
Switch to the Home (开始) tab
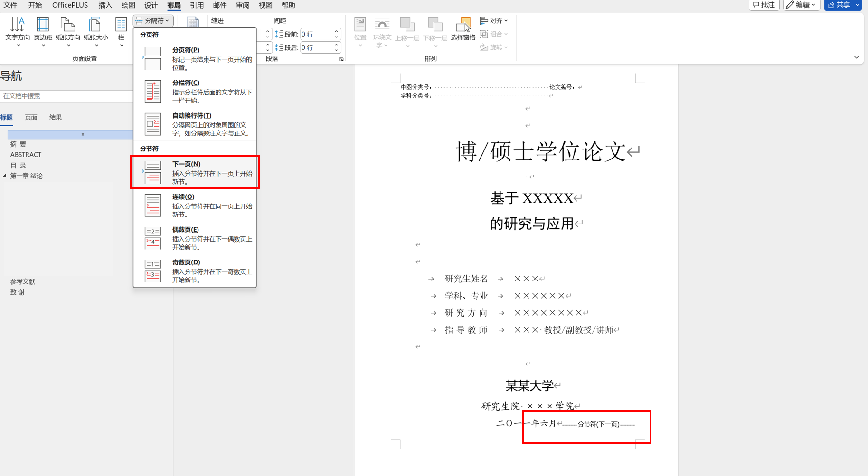coord(35,5)
